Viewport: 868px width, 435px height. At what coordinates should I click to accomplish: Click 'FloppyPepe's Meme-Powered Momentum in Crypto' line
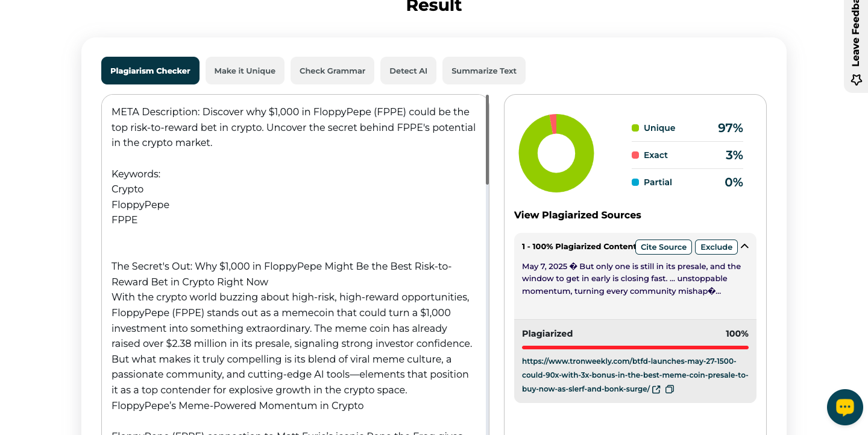(237, 405)
